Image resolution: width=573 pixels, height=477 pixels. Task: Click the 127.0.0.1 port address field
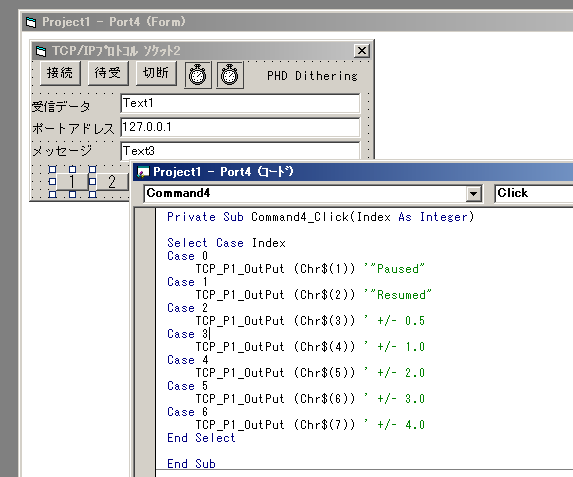(x=240, y=127)
